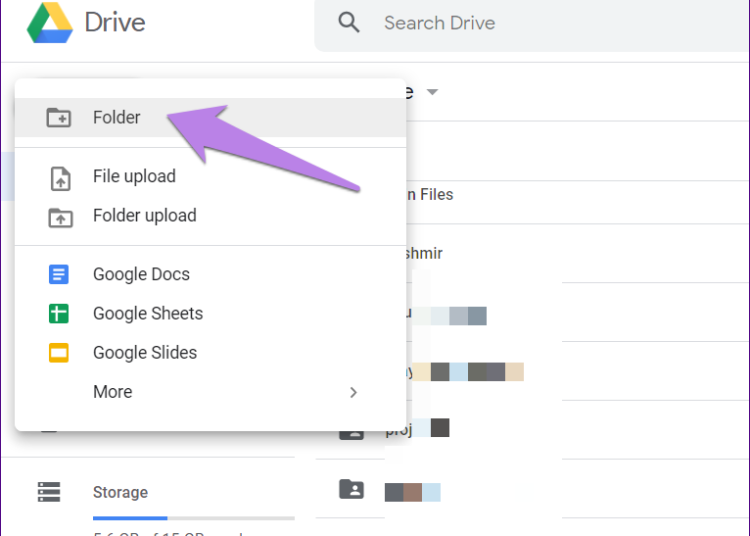Open the My Drive dropdown arrow
Image resolution: width=750 pixels, height=536 pixels.
click(x=432, y=92)
